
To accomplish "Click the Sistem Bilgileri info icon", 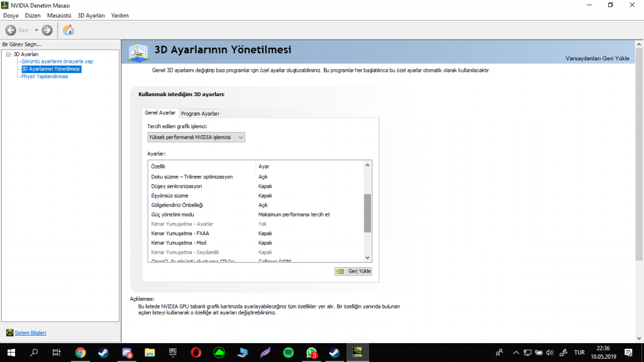I will tap(9, 332).
